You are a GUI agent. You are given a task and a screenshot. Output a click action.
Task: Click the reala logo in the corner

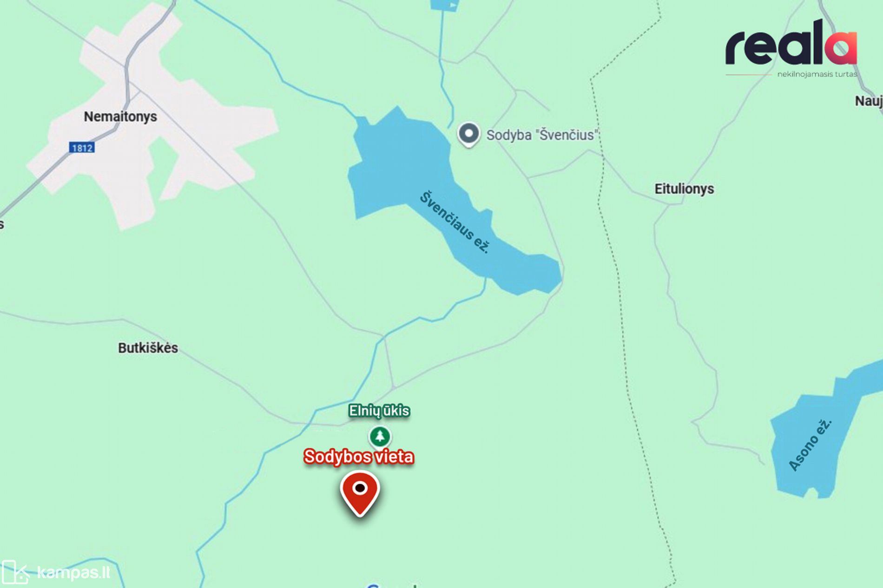pyautogui.click(x=791, y=48)
